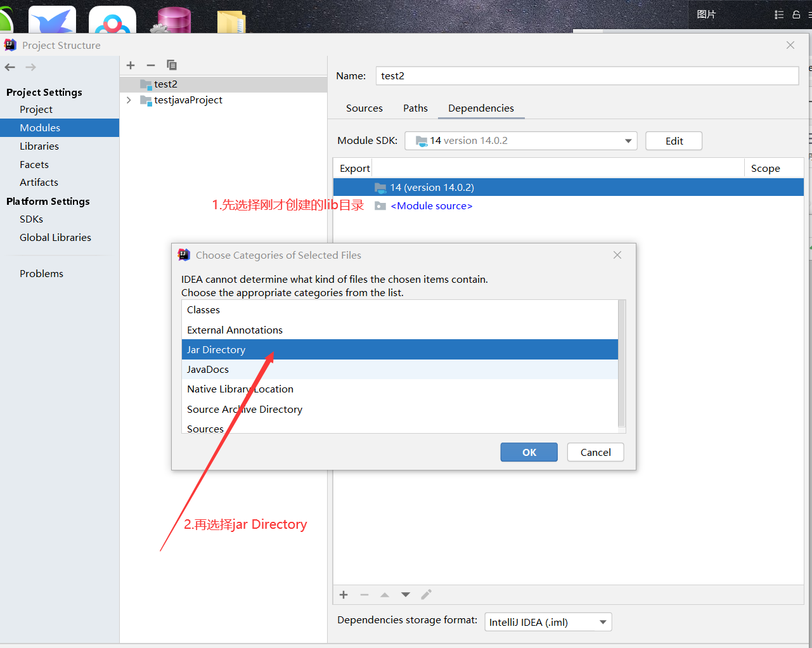Image resolution: width=812 pixels, height=648 pixels.
Task: Select the testjavaProject module
Action: point(223,100)
